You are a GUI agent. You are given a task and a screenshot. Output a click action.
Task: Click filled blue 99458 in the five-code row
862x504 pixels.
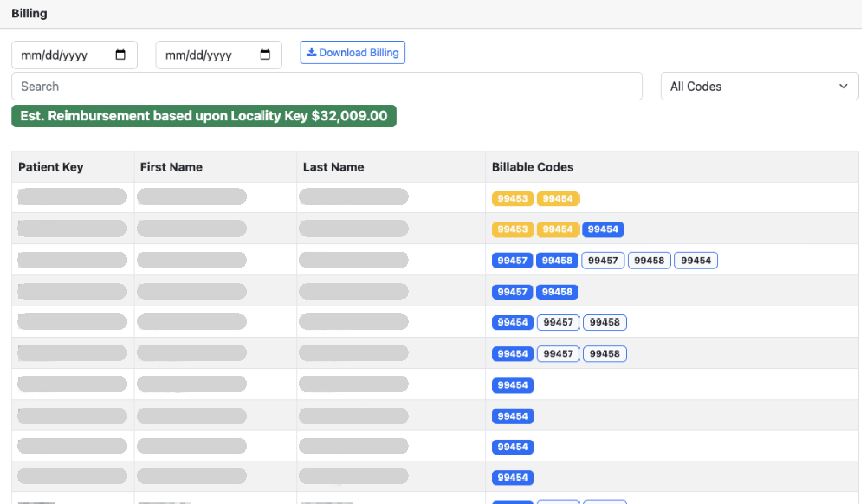[557, 261]
